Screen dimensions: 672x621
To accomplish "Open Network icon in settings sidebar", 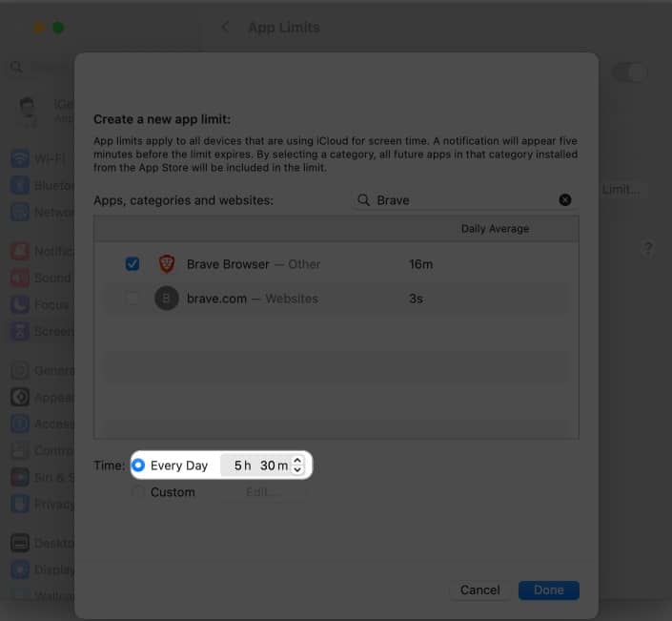I will [x=20, y=212].
